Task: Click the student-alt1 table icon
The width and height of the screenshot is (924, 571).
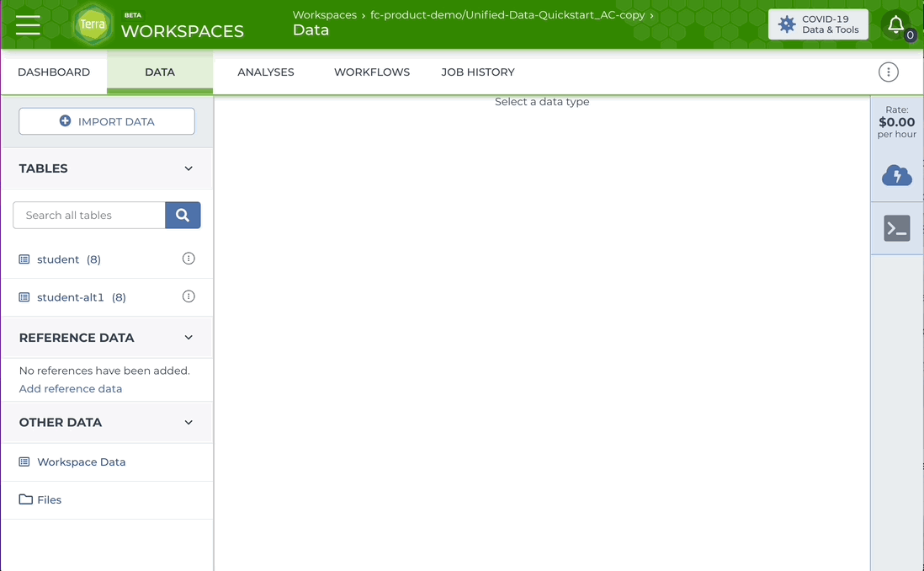Action: click(24, 297)
